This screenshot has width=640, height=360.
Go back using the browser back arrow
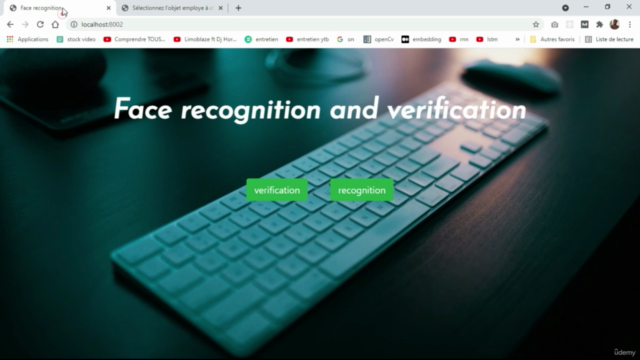click(10, 24)
